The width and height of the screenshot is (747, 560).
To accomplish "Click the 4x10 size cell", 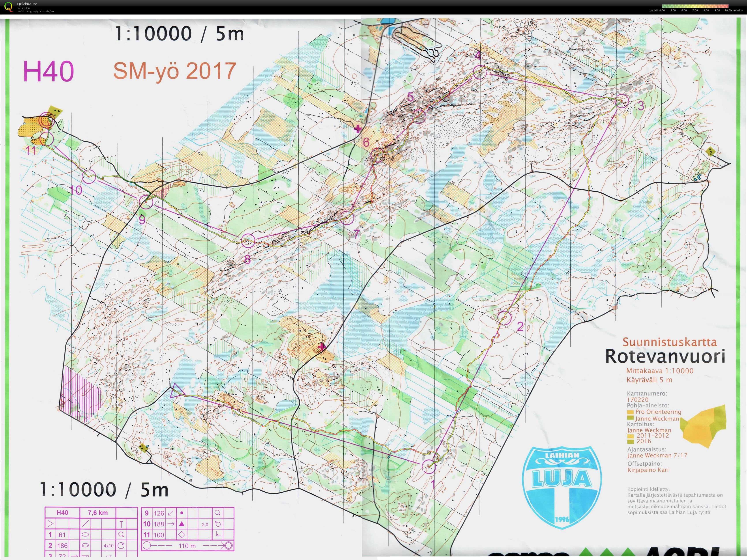I will pyautogui.click(x=109, y=545).
